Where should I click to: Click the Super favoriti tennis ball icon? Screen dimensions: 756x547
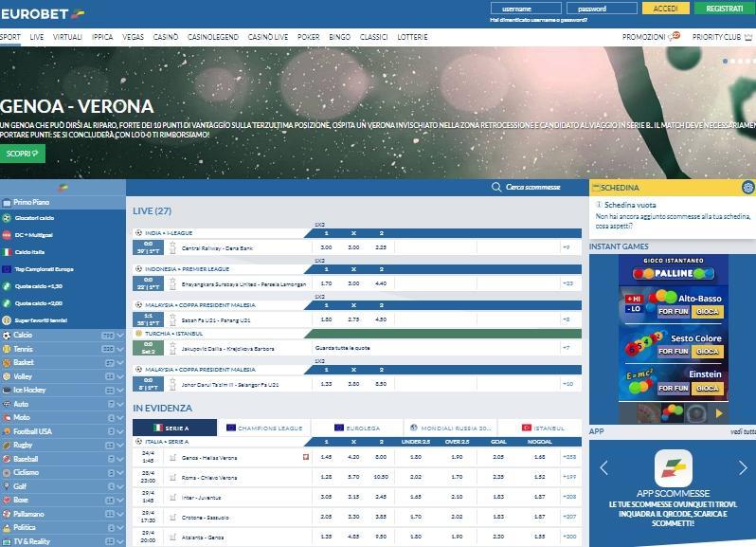point(7,320)
